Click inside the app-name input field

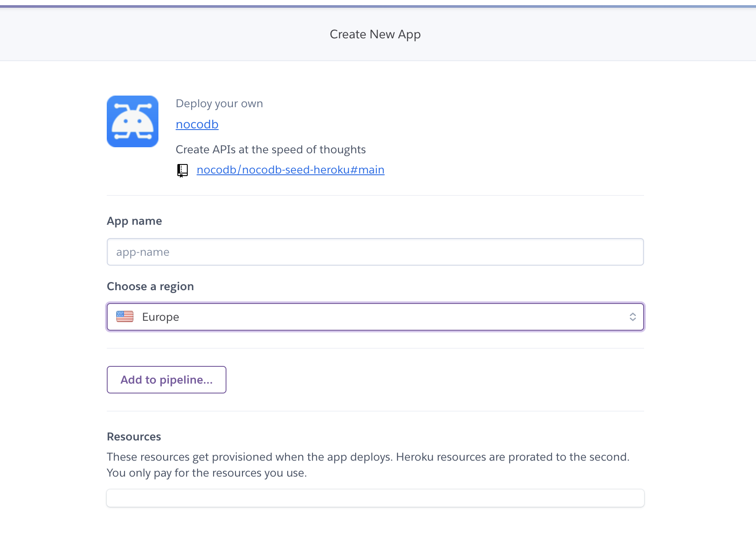[x=375, y=252]
